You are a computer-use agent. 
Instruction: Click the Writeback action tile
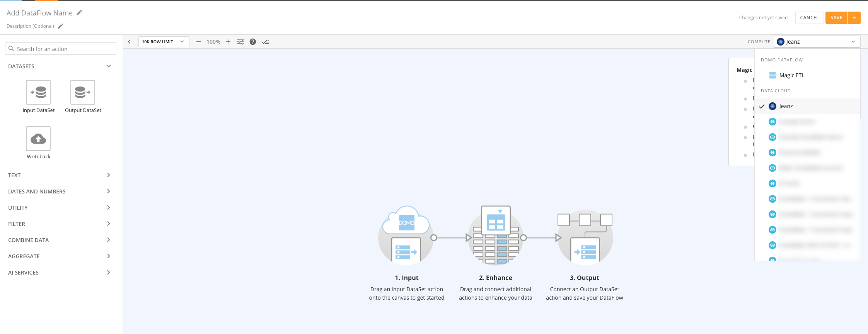(x=38, y=139)
